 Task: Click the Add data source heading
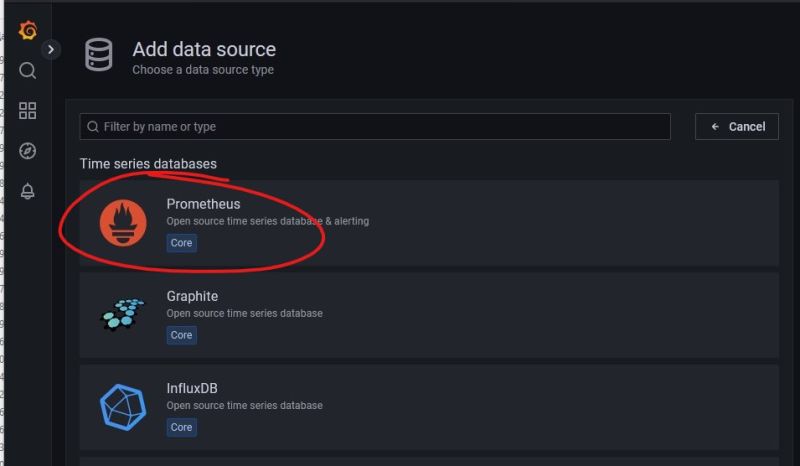tap(204, 50)
